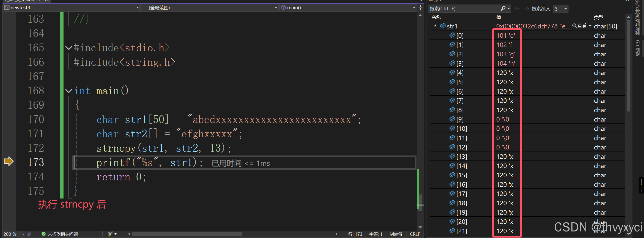The width and height of the screenshot is (644, 238).
Task: Click the code health indicator icon
Action: click(x=29, y=234)
